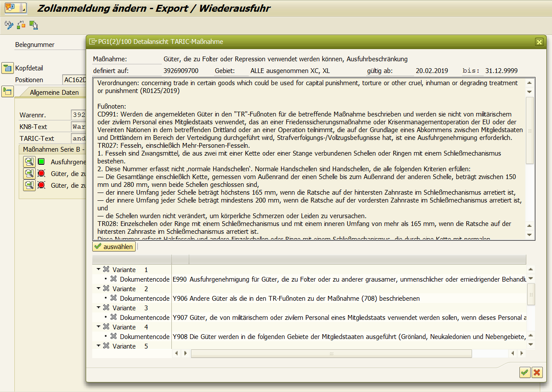The image size is (552, 392).
Task: Switch to the Allgemeine Daten tab
Action: coord(54,92)
